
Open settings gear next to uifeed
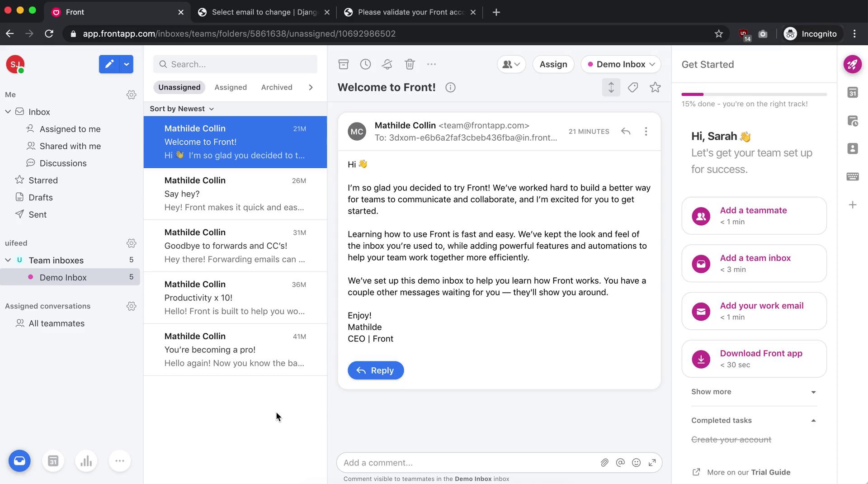pyautogui.click(x=131, y=243)
